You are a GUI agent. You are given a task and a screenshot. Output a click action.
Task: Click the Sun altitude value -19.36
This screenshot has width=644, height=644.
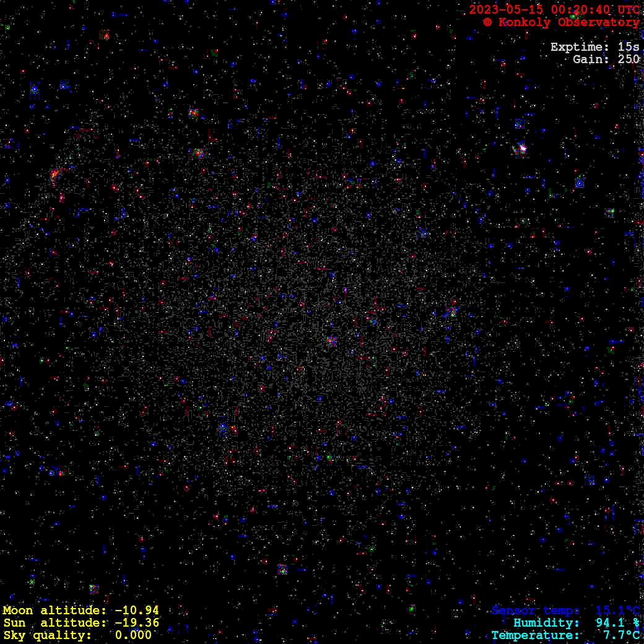click(x=137, y=623)
